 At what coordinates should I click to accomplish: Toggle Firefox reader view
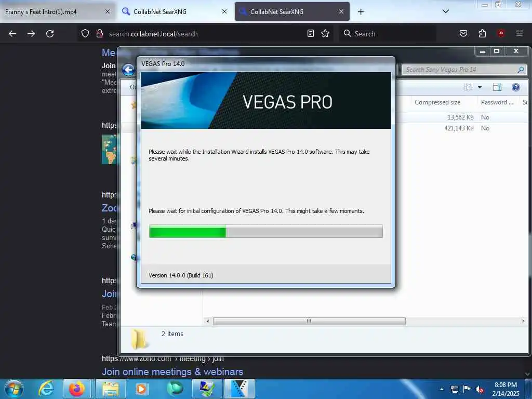[x=311, y=33]
